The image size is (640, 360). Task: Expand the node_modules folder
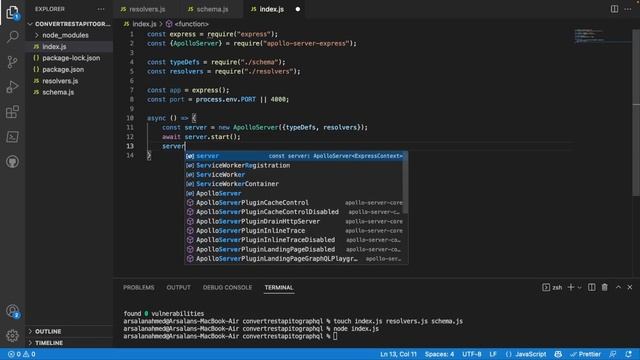coord(65,36)
